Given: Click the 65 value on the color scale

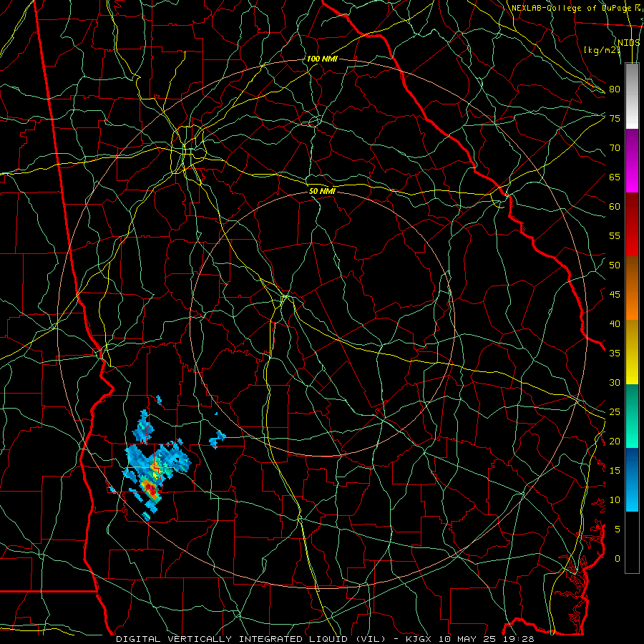Looking at the screenshot, I should coord(615,177).
